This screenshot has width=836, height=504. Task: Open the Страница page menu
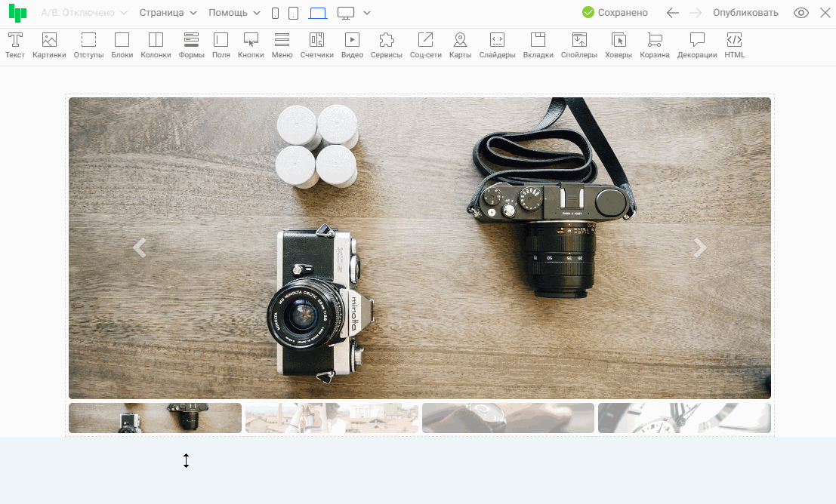[x=168, y=13]
